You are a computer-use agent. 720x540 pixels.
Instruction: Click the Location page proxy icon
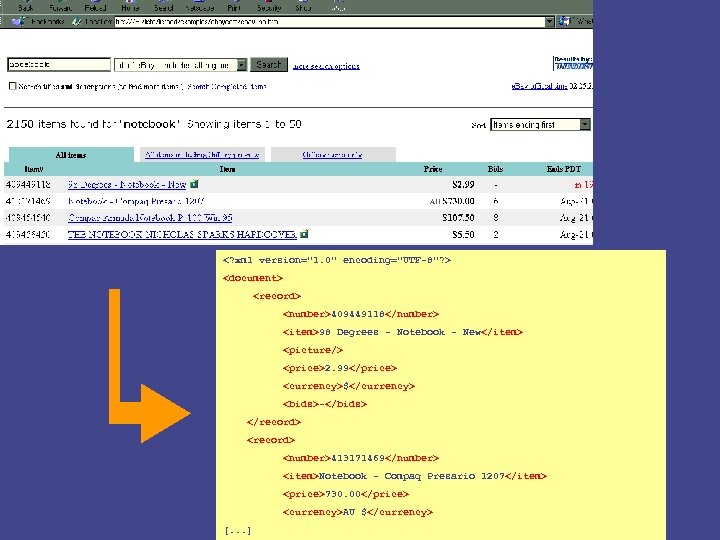pos(77,22)
